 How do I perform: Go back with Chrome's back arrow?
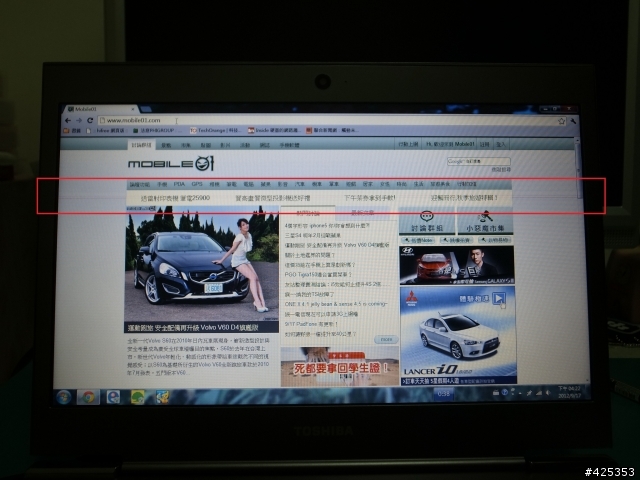pos(68,120)
